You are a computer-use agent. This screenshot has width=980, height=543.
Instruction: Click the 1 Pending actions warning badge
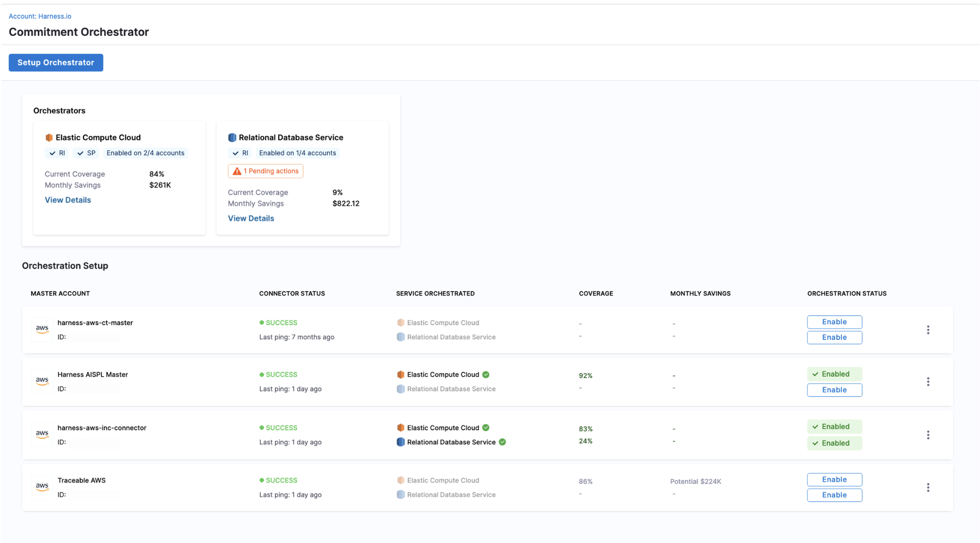(x=266, y=171)
